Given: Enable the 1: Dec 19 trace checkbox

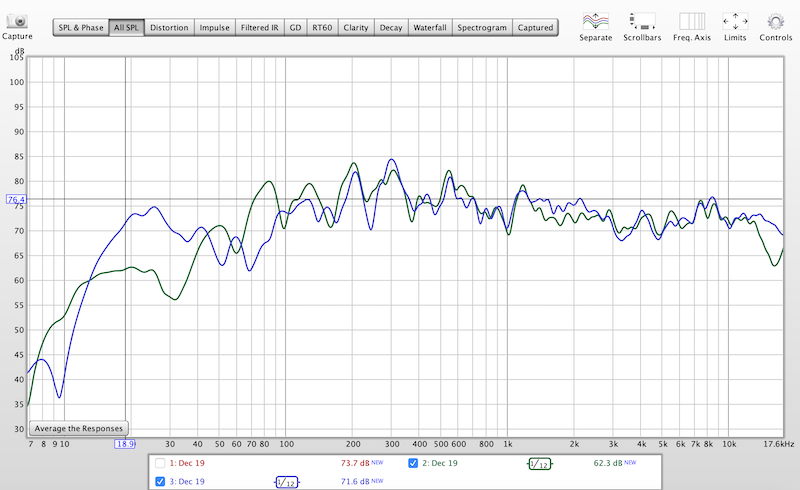Looking at the screenshot, I should point(161,463).
